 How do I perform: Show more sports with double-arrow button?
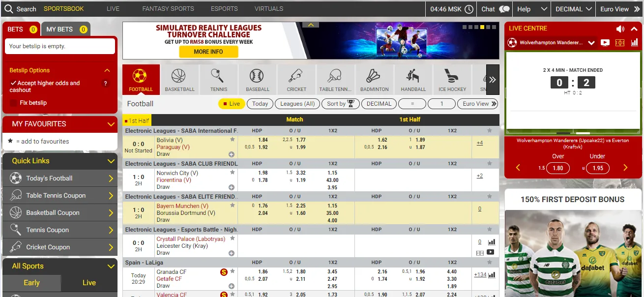(493, 80)
